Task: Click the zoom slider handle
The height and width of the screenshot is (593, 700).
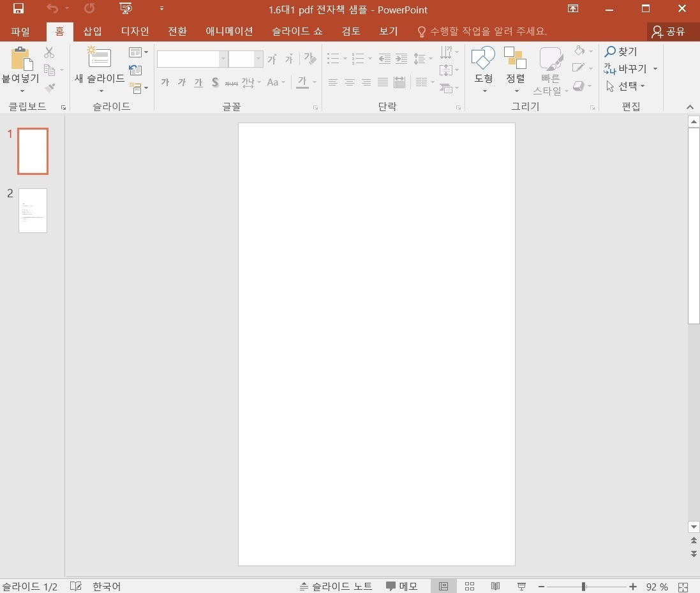Action: coord(583,587)
